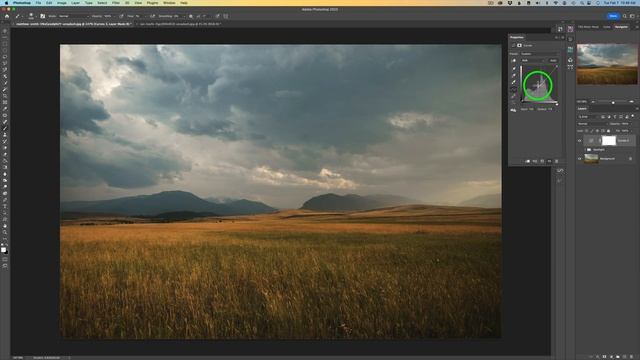Open the Window menu
The image size is (640, 360).
tap(169, 3)
